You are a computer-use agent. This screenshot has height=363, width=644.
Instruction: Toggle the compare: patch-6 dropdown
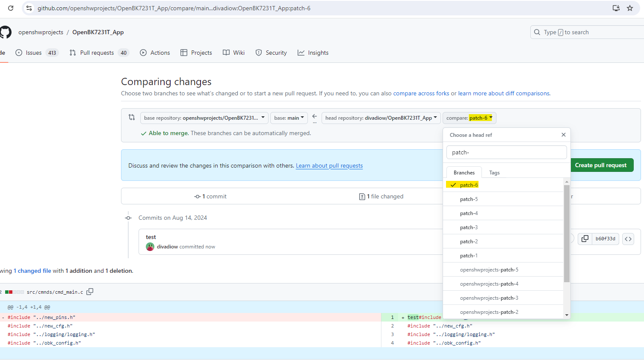click(470, 118)
